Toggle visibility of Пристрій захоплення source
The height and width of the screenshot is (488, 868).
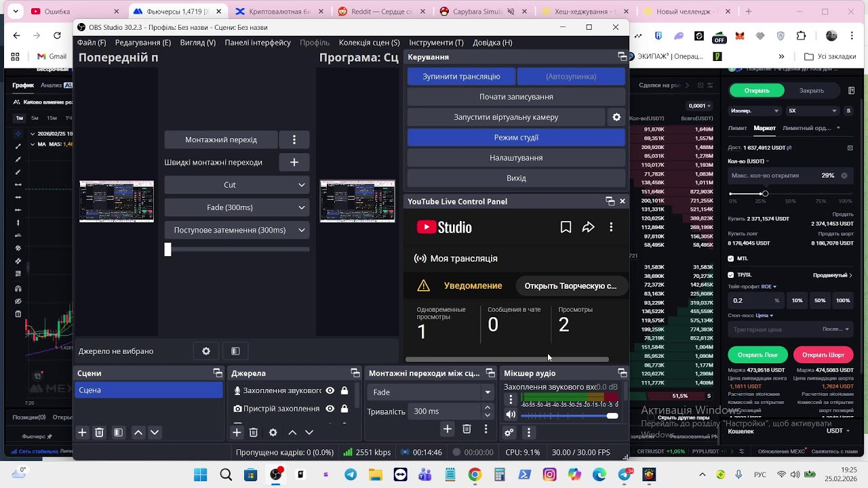coord(330,409)
